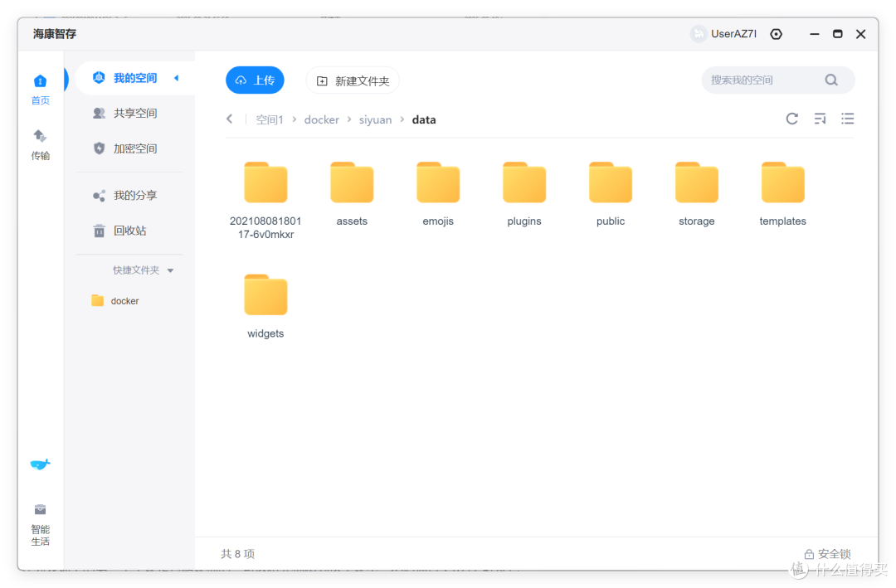Click the 上传 upload button
Viewport: 896px width, 588px height.
255,80
